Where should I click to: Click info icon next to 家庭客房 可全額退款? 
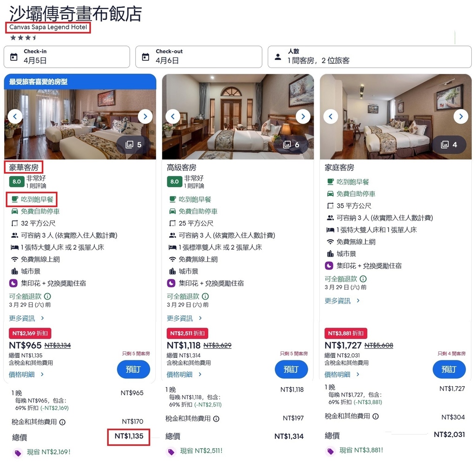click(x=363, y=279)
